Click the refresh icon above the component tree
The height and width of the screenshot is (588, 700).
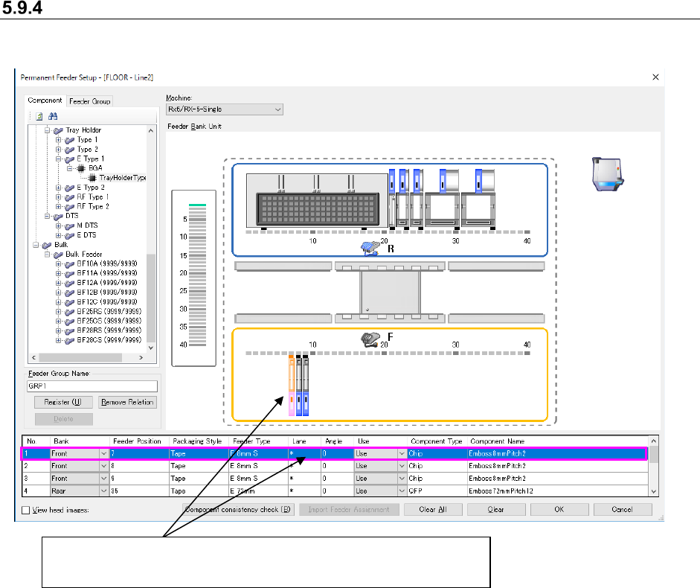[x=39, y=117]
